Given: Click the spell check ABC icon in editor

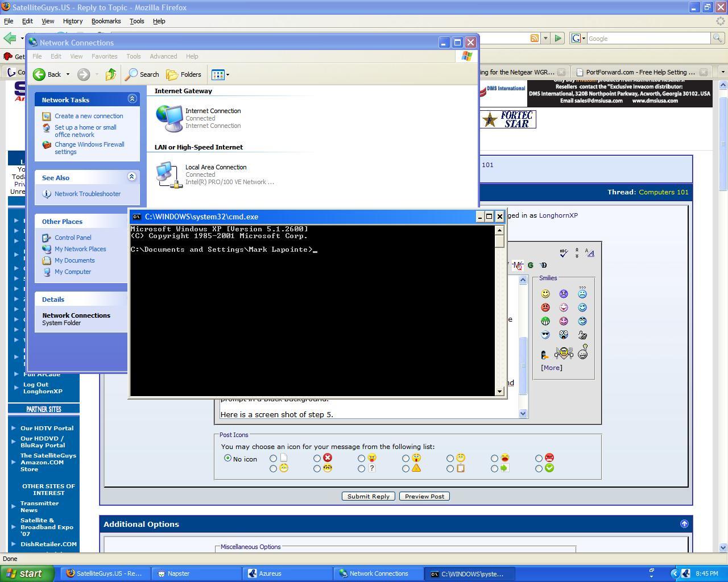Looking at the screenshot, I should point(564,253).
